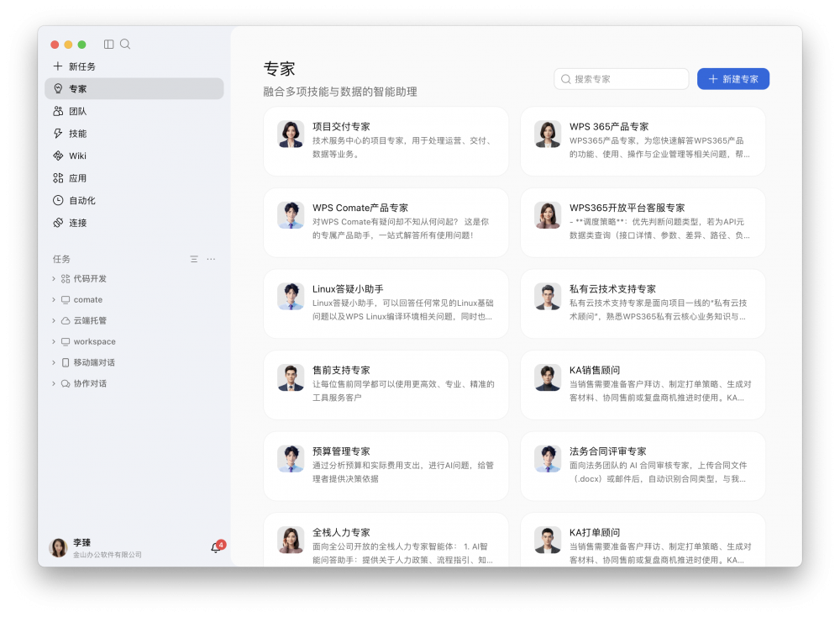The image size is (840, 617).
Task: Open the KA打单顾问 card
Action: pos(643,540)
